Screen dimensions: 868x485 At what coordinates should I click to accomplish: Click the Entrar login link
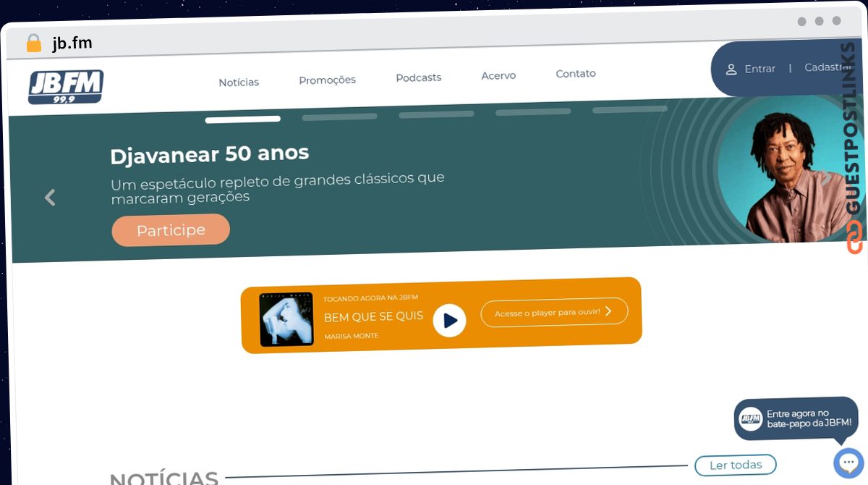(x=759, y=69)
